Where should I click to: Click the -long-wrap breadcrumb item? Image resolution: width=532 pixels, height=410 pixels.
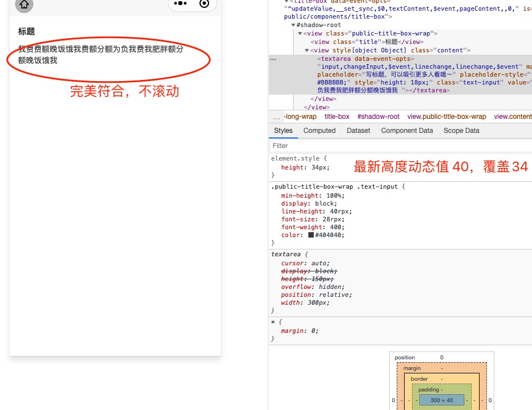[300, 117]
